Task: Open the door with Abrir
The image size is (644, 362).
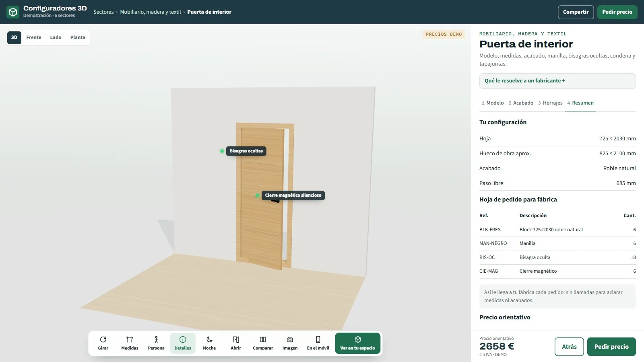Action: tap(236, 343)
